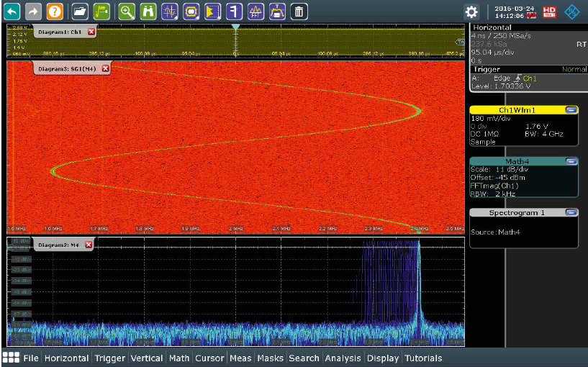Select the Diagram2: M4 tab label
Screen dimensions: 588x367
(x=57, y=245)
